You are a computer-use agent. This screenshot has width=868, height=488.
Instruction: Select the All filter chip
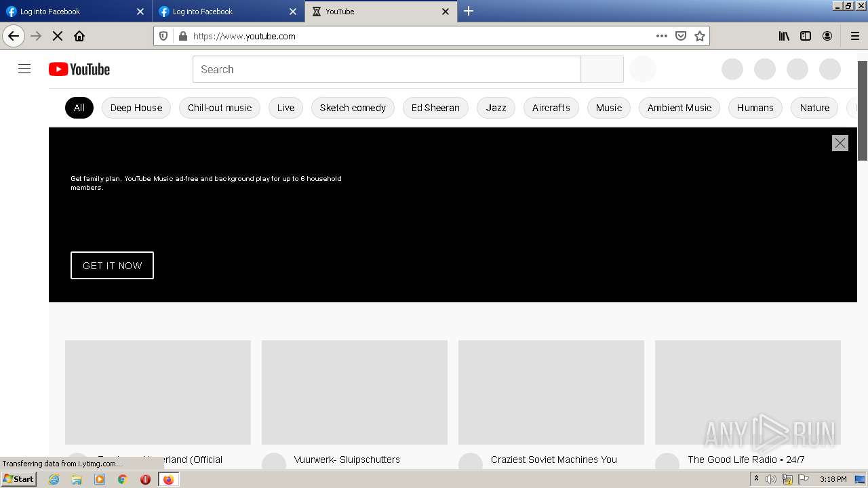click(79, 108)
